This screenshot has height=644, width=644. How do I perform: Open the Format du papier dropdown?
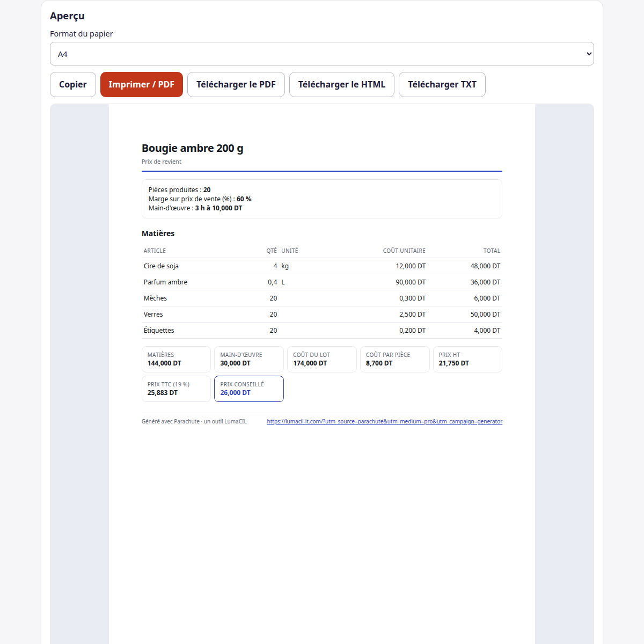point(322,54)
